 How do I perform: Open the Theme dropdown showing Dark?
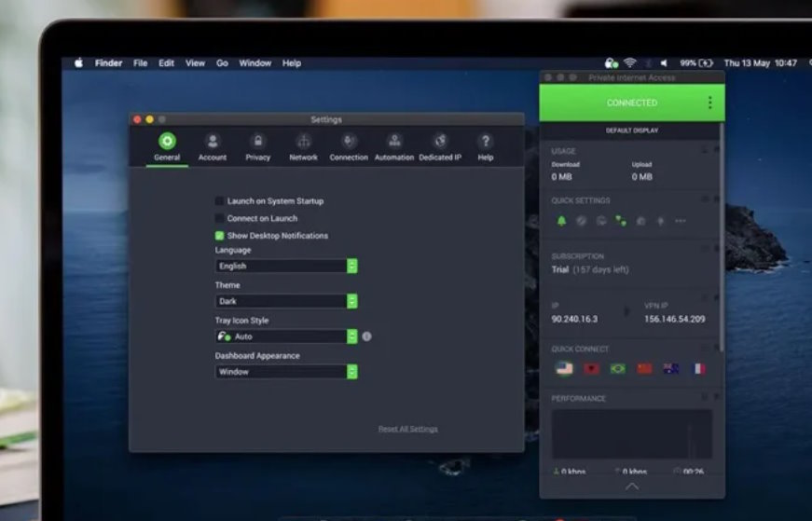(286, 301)
